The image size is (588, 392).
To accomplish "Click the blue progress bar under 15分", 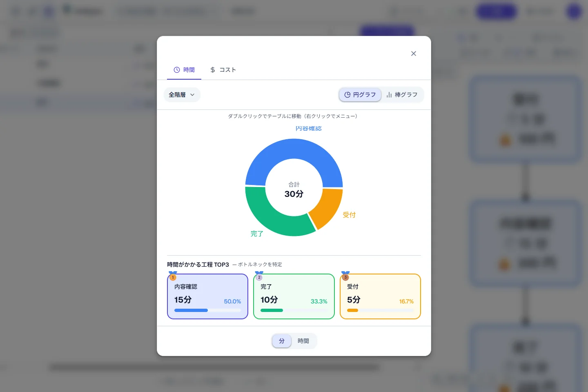I will pyautogui.click(x=191, y=310).
